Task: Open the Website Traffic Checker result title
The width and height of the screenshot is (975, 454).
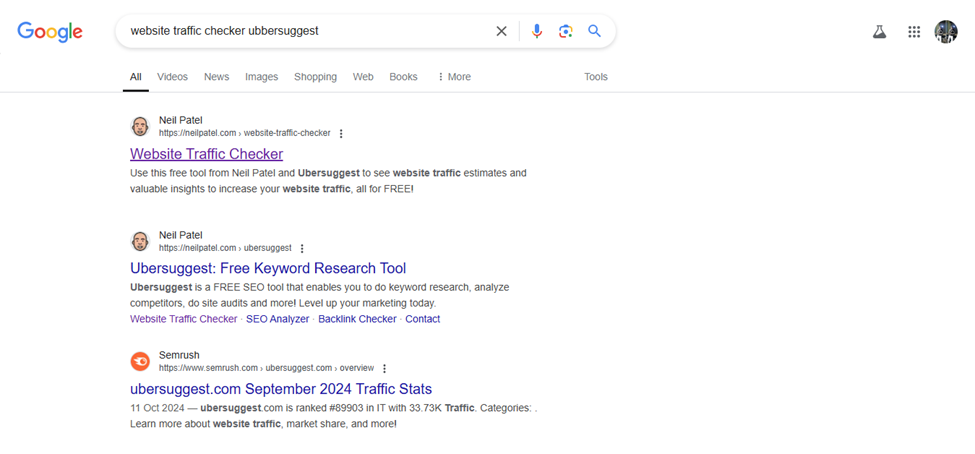Action: point(206,154)
